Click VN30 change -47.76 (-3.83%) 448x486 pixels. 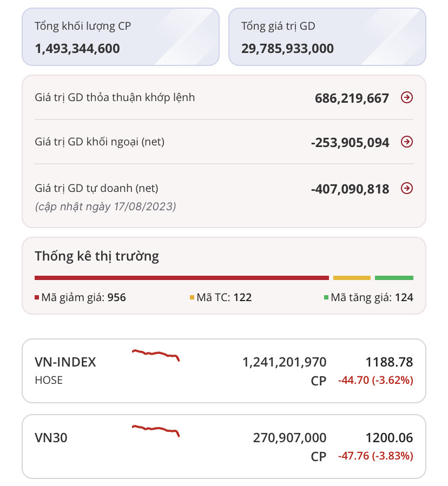pyautogui.click(x=375, y=456)
